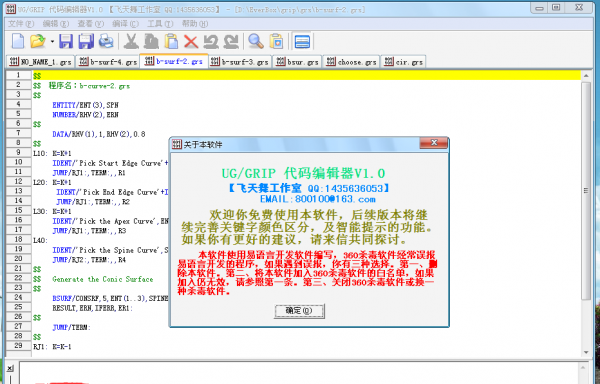Select the b-surf-2.grs tab
600x384 pixels.
pyautogui.click(x=174, y=61)
